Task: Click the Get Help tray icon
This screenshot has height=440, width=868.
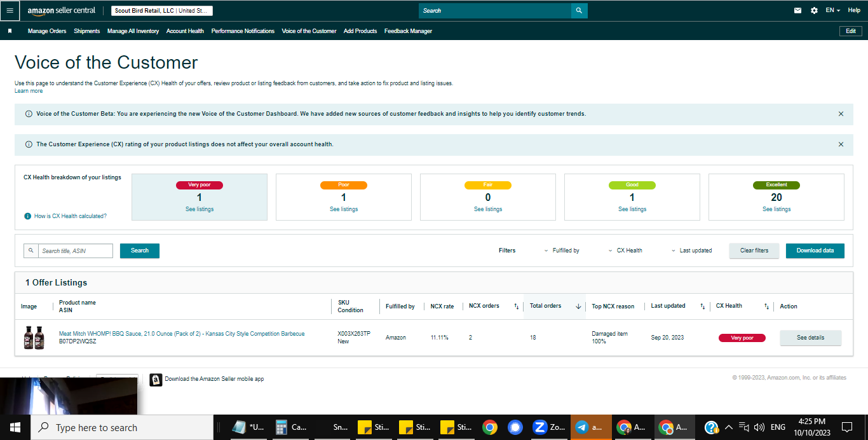Action: 712,427
